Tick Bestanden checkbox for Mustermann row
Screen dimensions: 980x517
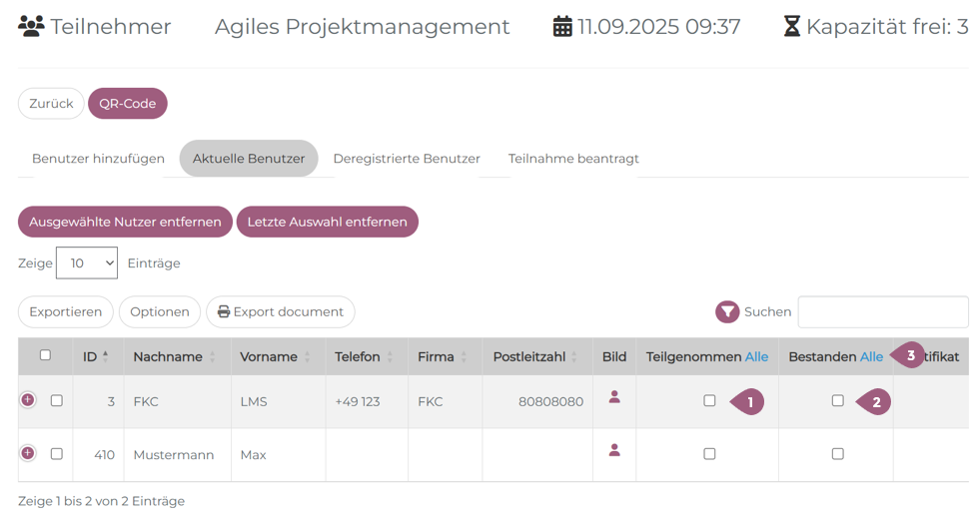tap(837, 454)
